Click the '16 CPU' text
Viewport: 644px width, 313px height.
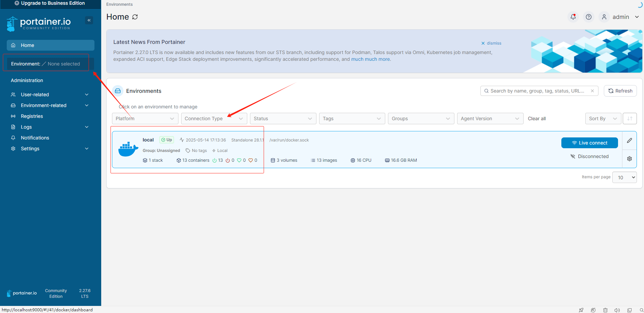364,160
